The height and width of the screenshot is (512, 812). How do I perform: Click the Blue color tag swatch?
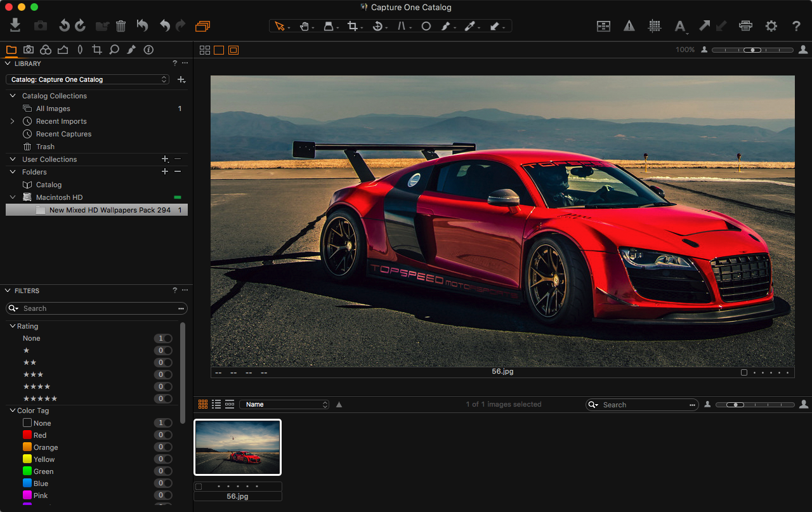(27, 483)
